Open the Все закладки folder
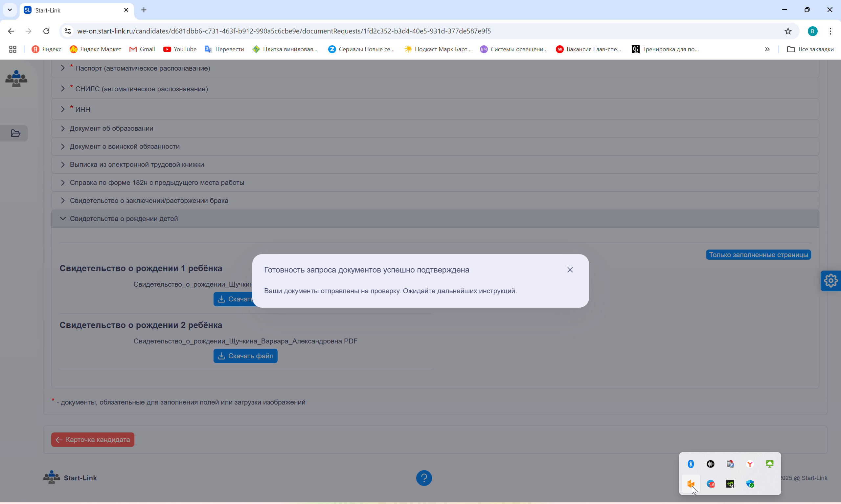This screenshot has width=841, height=504. pos(810,49)
